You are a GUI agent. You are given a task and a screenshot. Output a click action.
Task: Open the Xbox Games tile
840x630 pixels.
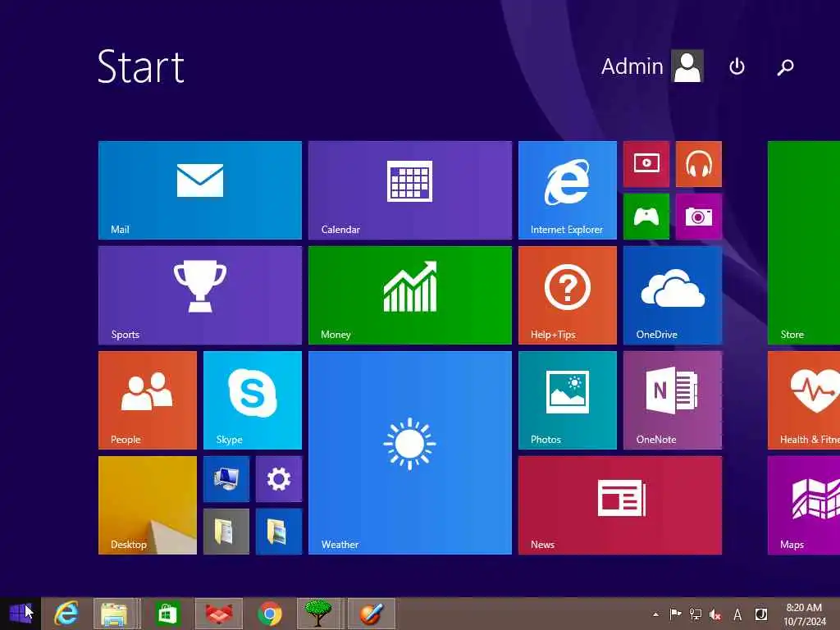pyautogui.click(x=646, y=217)
